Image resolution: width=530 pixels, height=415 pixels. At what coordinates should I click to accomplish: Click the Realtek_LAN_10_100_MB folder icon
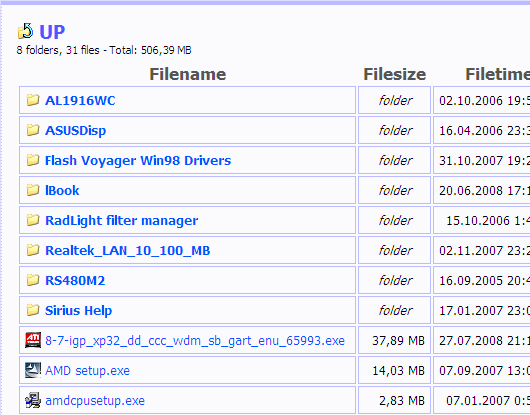click(x=33, y=250)
